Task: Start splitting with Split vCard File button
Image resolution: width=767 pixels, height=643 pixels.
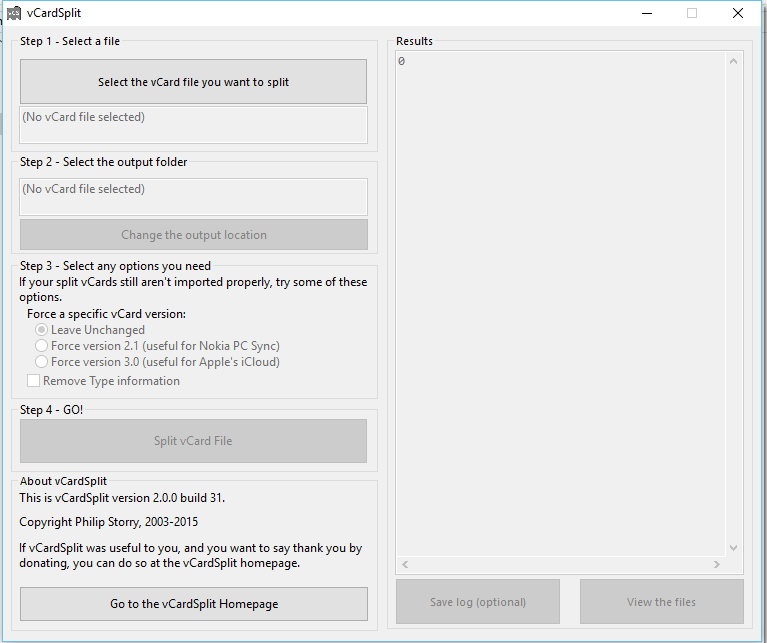Action: (x=193, y=441)
